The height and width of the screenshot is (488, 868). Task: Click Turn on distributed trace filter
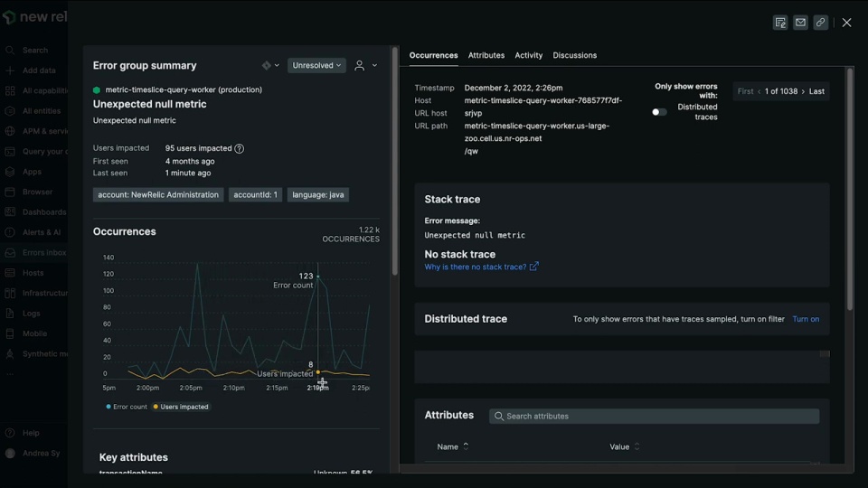(806, 319)
